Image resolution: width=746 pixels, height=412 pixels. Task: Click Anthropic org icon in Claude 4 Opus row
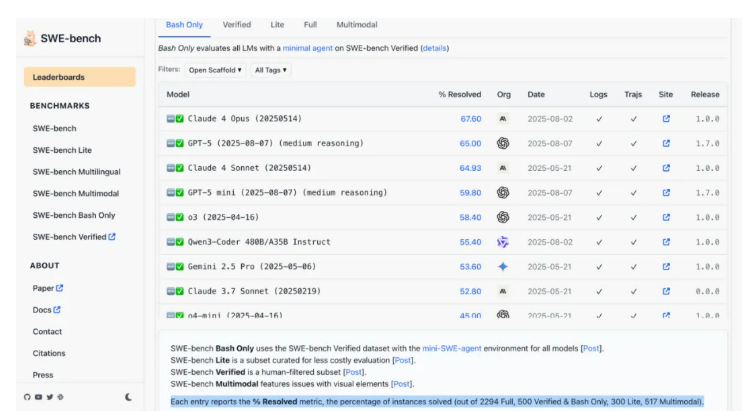point(503,119)
